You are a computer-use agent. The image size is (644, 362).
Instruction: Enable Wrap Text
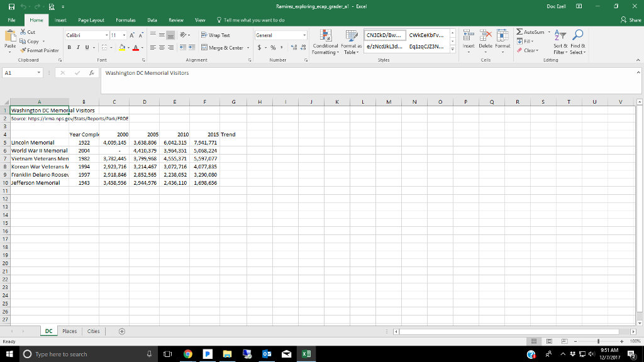point(219,36)
